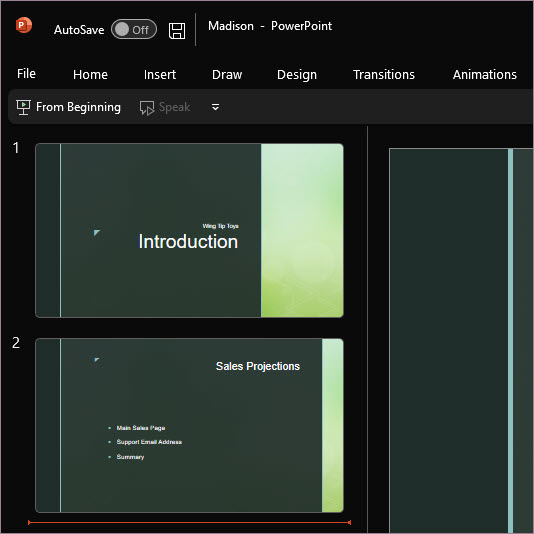Open the Design ribbon tab
The width and height of the screenshot is (534, 534).
click(297, 75)
